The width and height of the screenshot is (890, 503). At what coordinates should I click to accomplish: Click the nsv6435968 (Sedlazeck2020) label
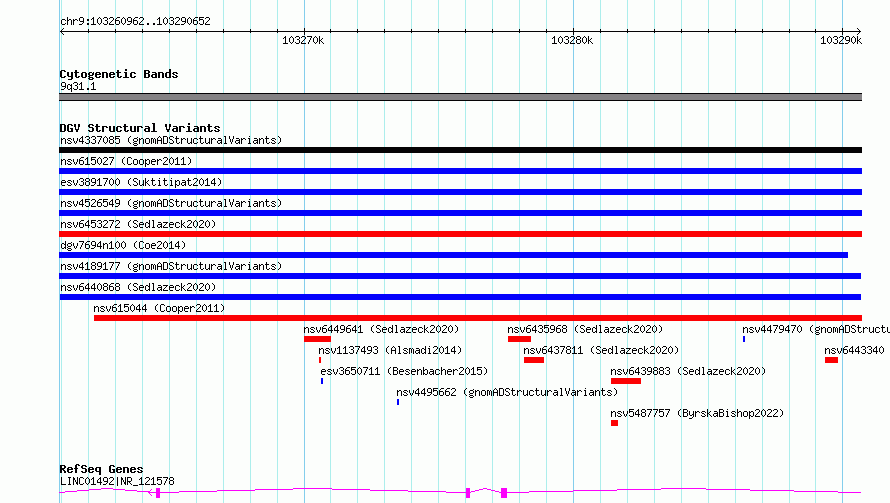(x=585, y=329)
